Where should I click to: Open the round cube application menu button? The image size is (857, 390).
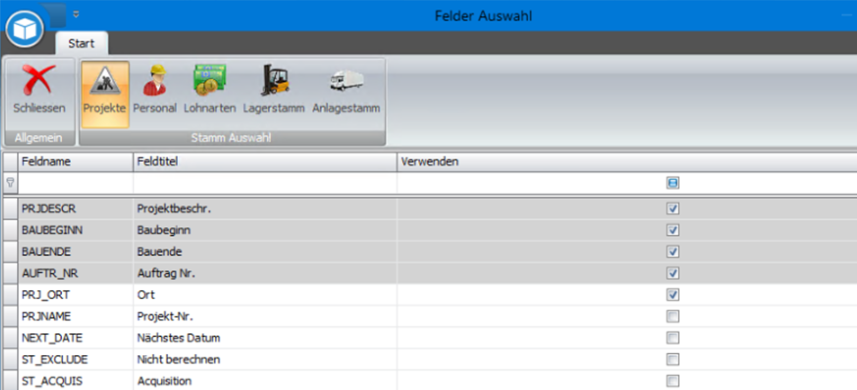click(25, 29)
